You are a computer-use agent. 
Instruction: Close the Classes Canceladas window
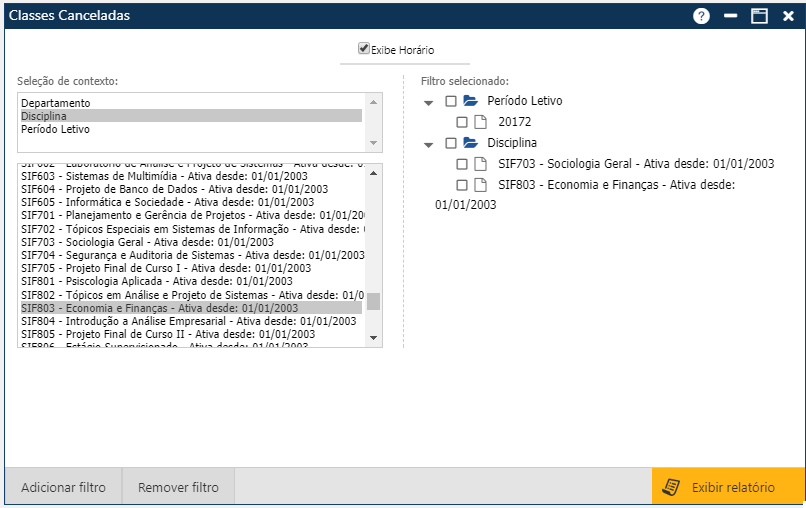point(789,16)
